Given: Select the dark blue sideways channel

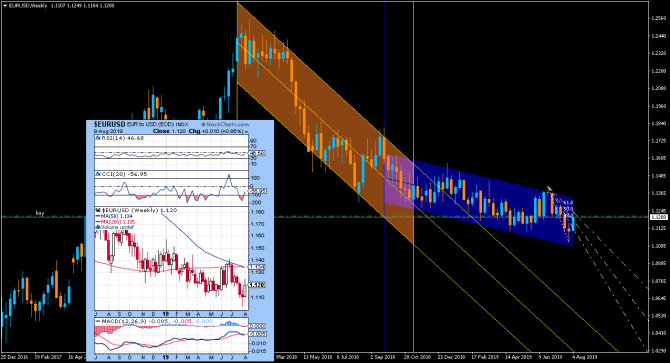Looking at the screenshot, I should [x=479, y=199].
